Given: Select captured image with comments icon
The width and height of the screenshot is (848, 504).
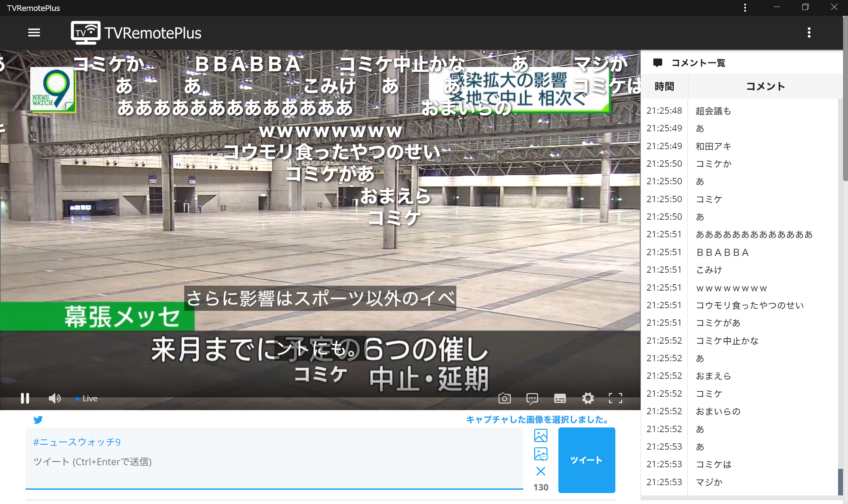Looking at the screenshot, I should pos(541,454).
